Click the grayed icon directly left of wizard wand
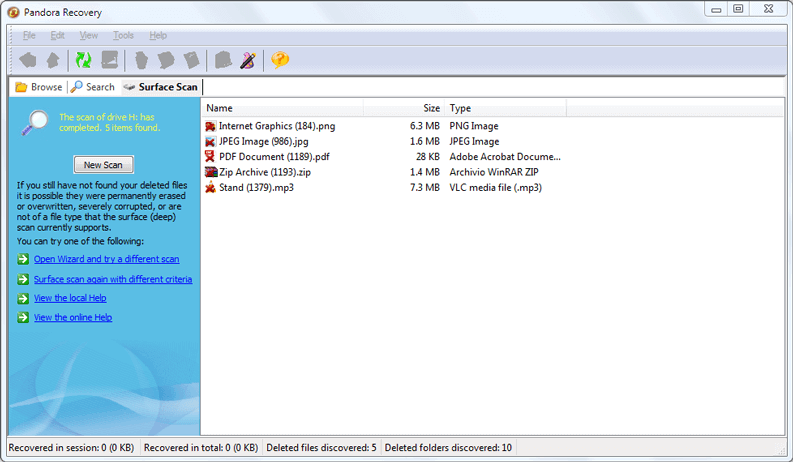This screenshot has width=793, height=462. point(223,60)
